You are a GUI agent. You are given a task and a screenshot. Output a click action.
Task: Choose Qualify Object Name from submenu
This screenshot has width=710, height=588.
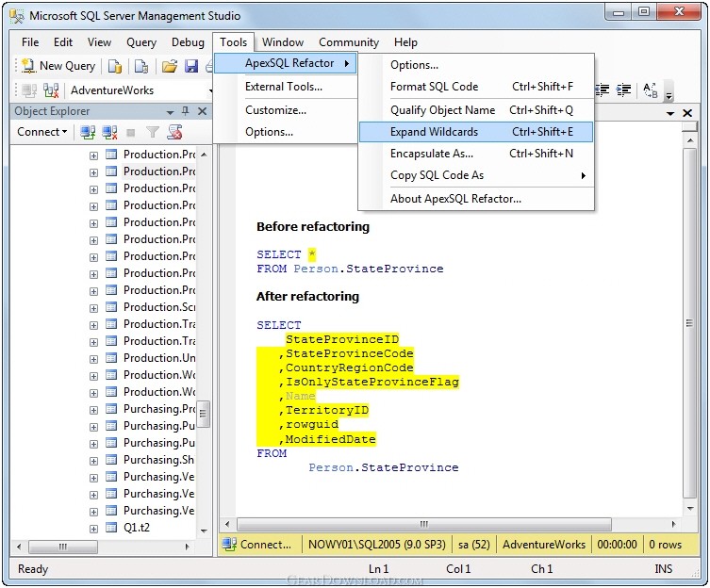coord(476,110)
